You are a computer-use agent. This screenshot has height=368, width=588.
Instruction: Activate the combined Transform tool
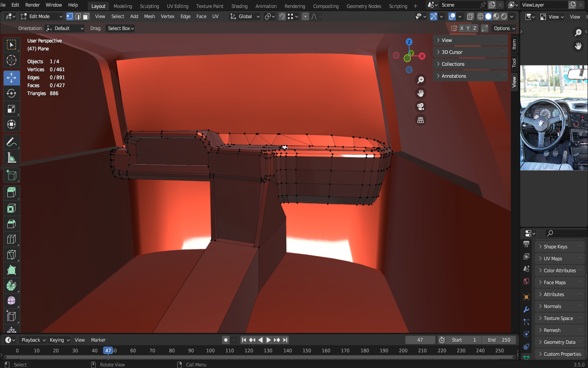point(11,124)
